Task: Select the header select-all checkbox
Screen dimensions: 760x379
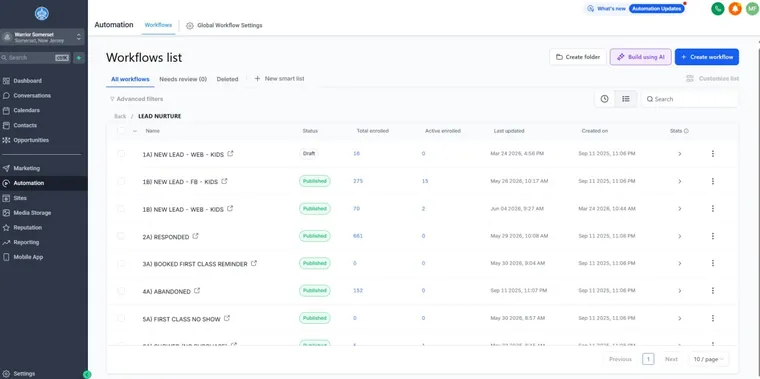Action: [121, 130]
